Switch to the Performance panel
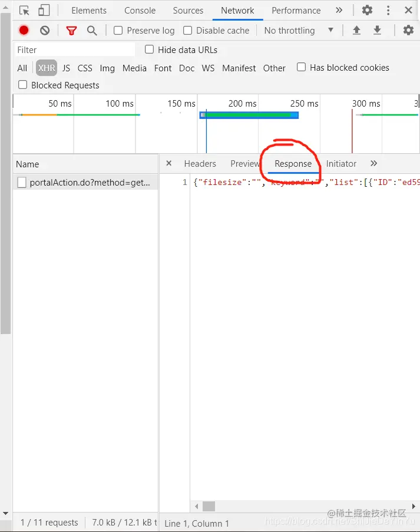420x532 pixels. click(x=296, y=11)
